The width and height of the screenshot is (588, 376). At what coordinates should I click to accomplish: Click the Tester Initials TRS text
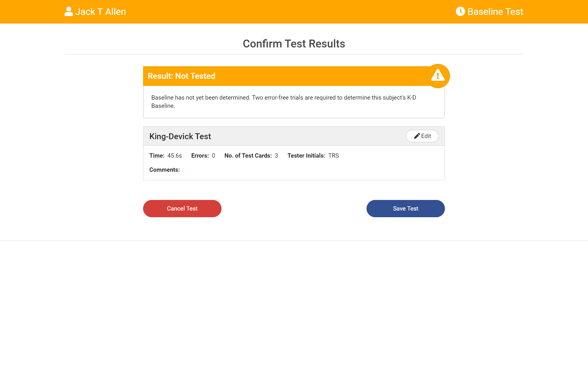(x=333, y=155)
